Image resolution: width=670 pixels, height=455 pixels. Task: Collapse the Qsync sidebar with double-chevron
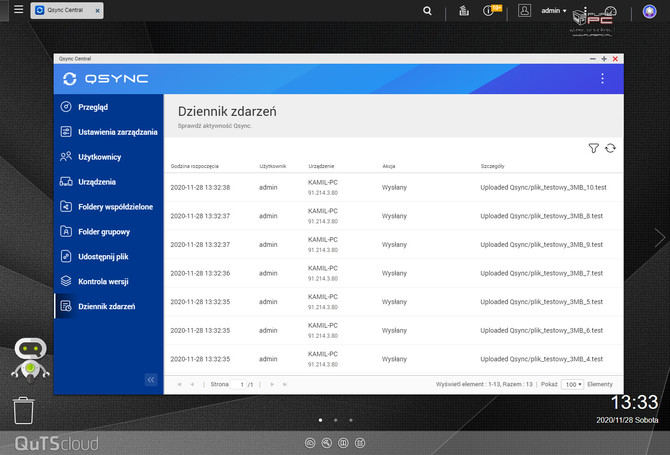click(x=151, y=379)
